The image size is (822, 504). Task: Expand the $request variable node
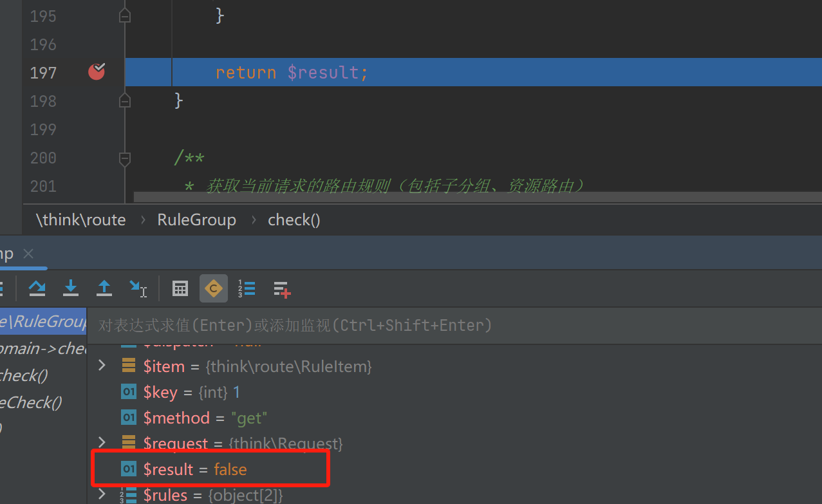click(102, 442)
